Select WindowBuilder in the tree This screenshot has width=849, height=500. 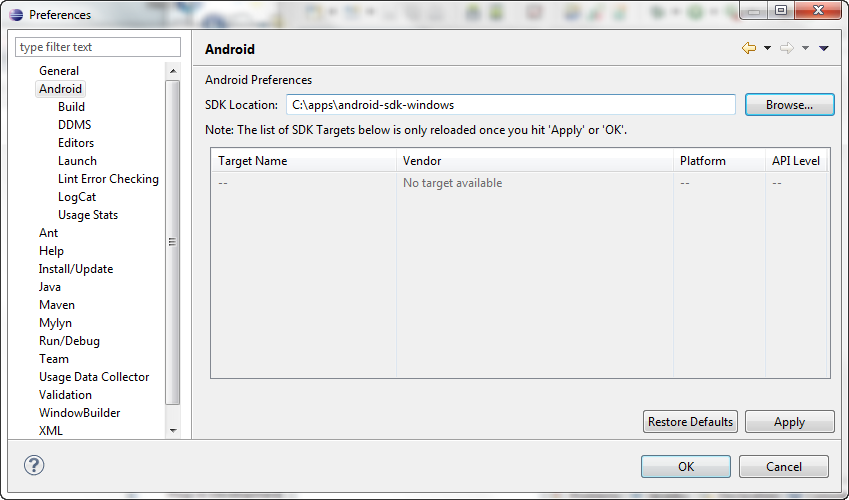point(80,413)
